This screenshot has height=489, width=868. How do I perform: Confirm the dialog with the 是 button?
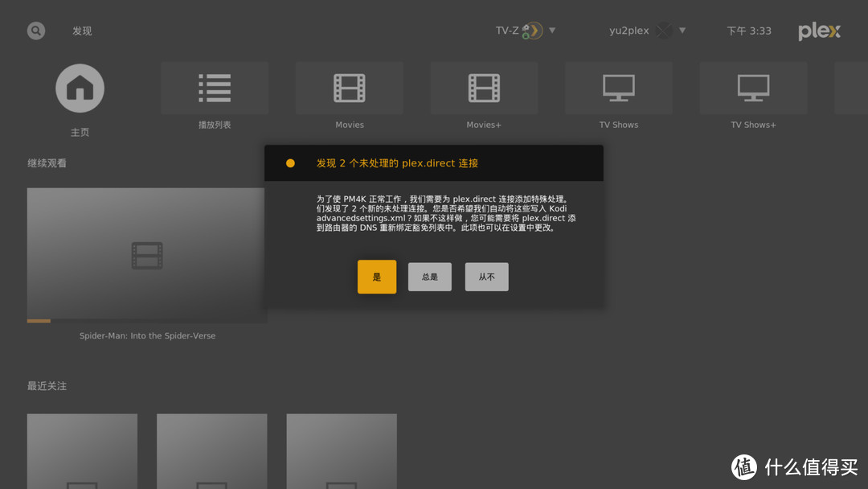coord(377,277)
